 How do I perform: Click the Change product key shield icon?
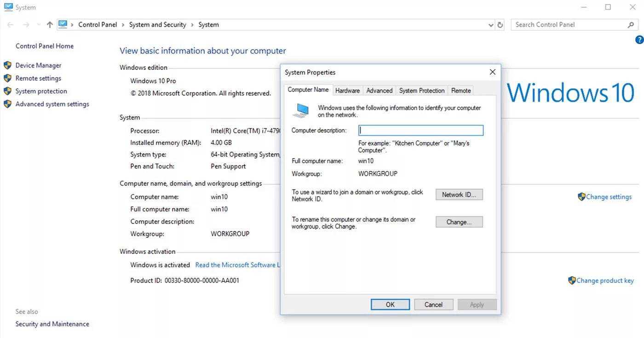point(572,281)
